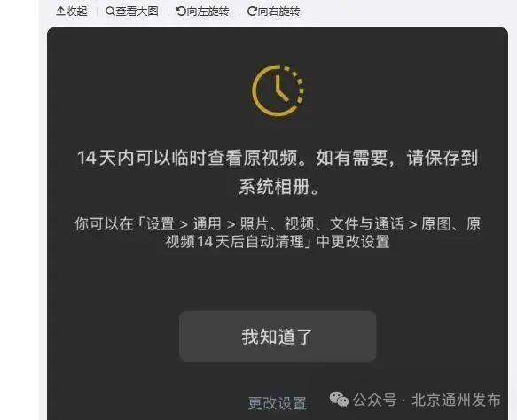Screen dimensions: 517x420
Task: Click the magnifier icon for 查看大图
Action: [x=110, y=12]
